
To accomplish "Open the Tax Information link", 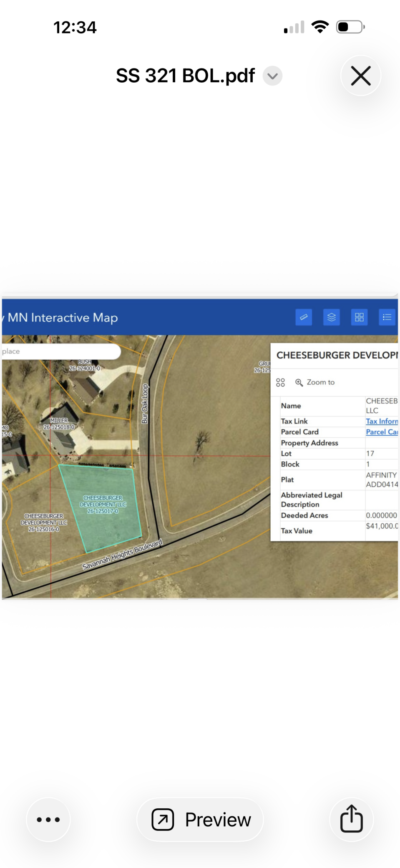I will tap(382, 421).
